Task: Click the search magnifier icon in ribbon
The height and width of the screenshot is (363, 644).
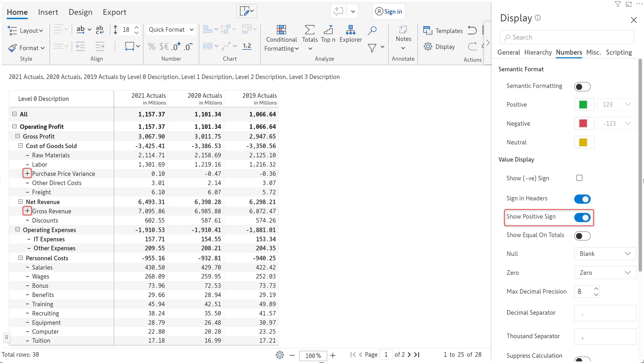Action: coord(372,30)
